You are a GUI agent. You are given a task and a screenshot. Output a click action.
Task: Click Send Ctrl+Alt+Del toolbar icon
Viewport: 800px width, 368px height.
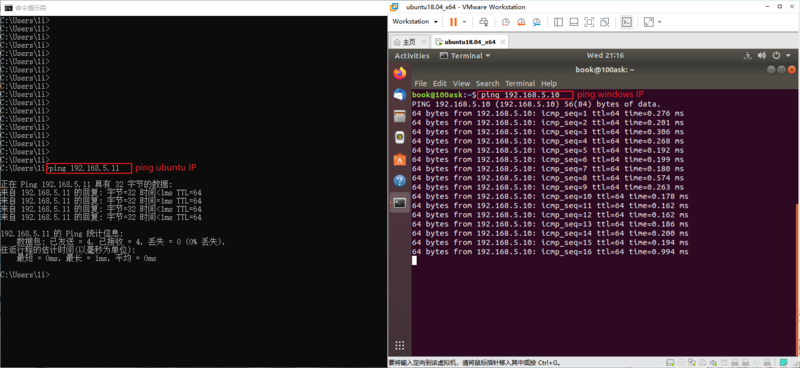[x=484, y=22]
